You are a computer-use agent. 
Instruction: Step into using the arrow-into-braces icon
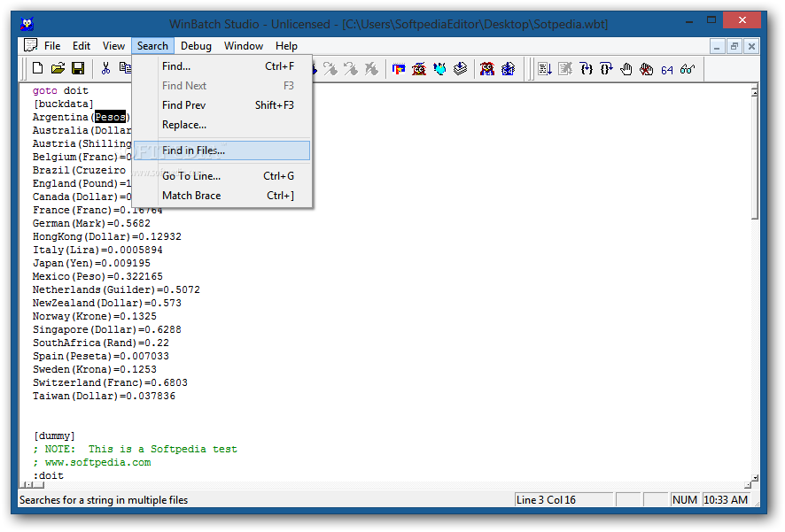click(x=586, y=69)
